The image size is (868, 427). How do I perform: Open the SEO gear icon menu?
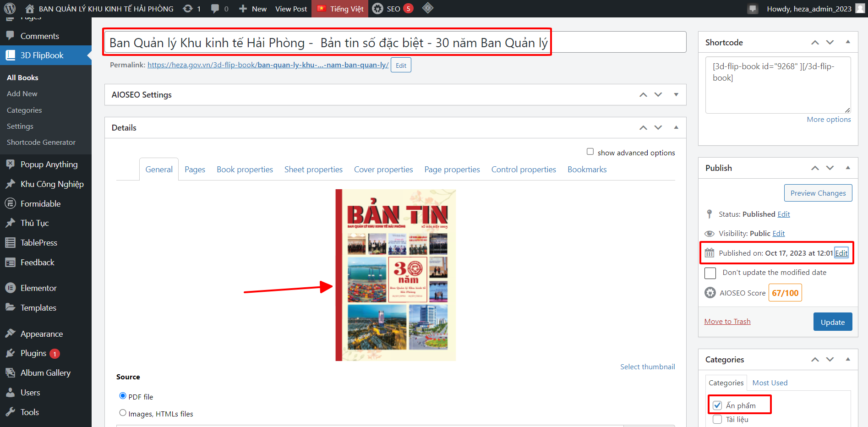pos(378,9)
